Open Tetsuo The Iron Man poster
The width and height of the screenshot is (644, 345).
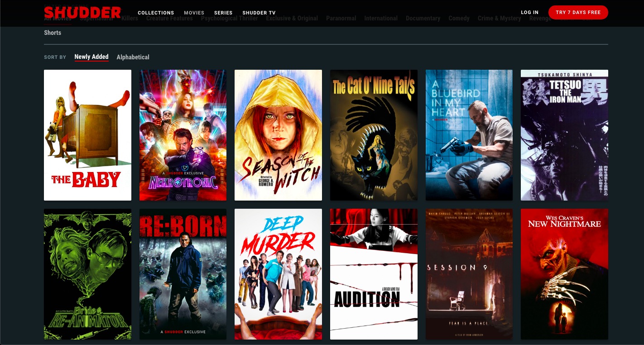(x=564, y=135)
